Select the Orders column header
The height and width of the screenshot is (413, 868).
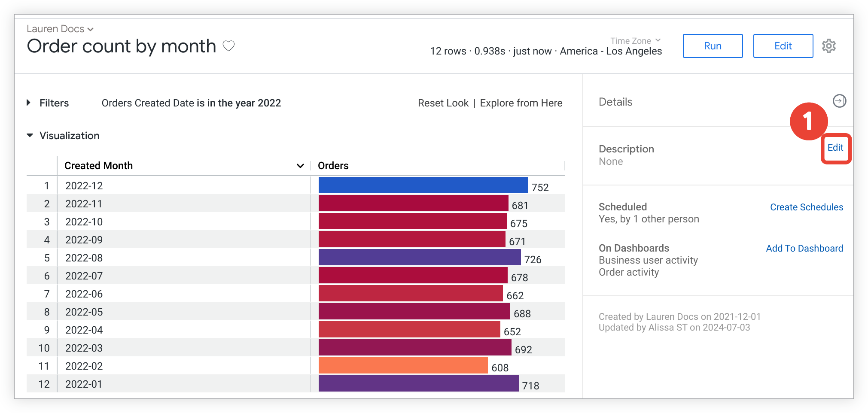[333, 166]
